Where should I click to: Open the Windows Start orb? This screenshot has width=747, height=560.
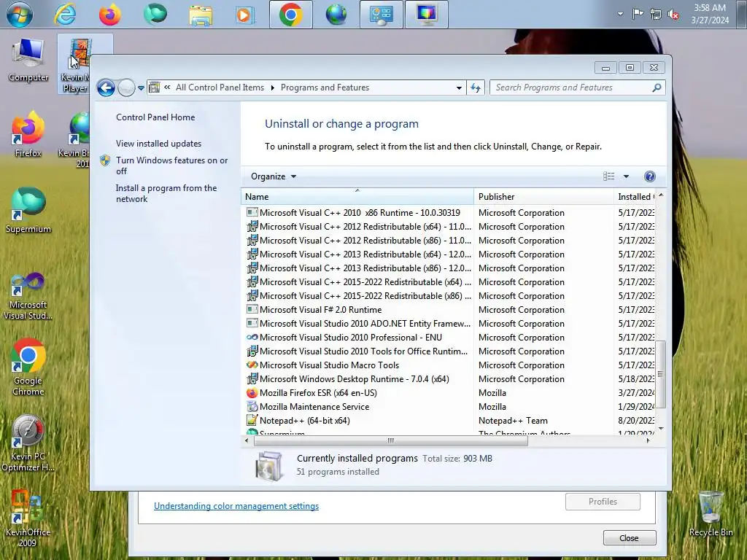pos(20,15)
